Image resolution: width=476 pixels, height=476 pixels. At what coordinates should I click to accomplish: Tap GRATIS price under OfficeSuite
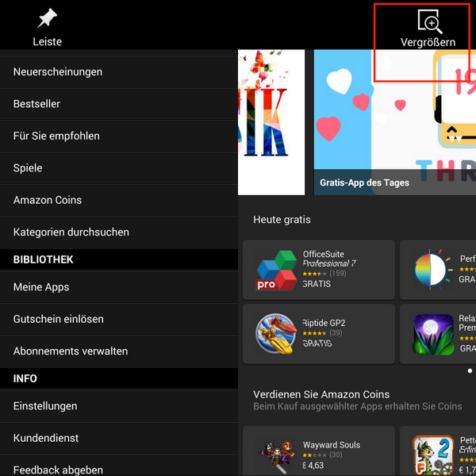point(317,284)
